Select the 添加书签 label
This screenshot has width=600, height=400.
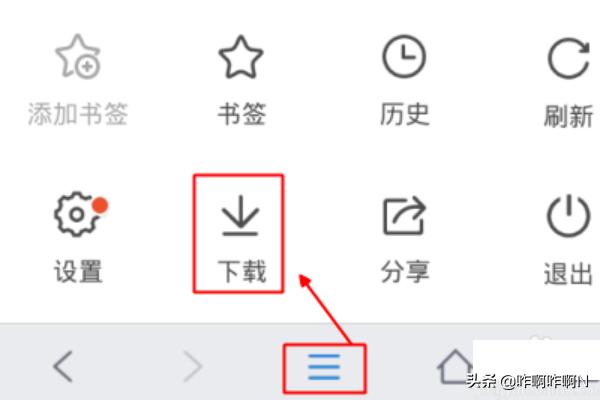[78, 114]
